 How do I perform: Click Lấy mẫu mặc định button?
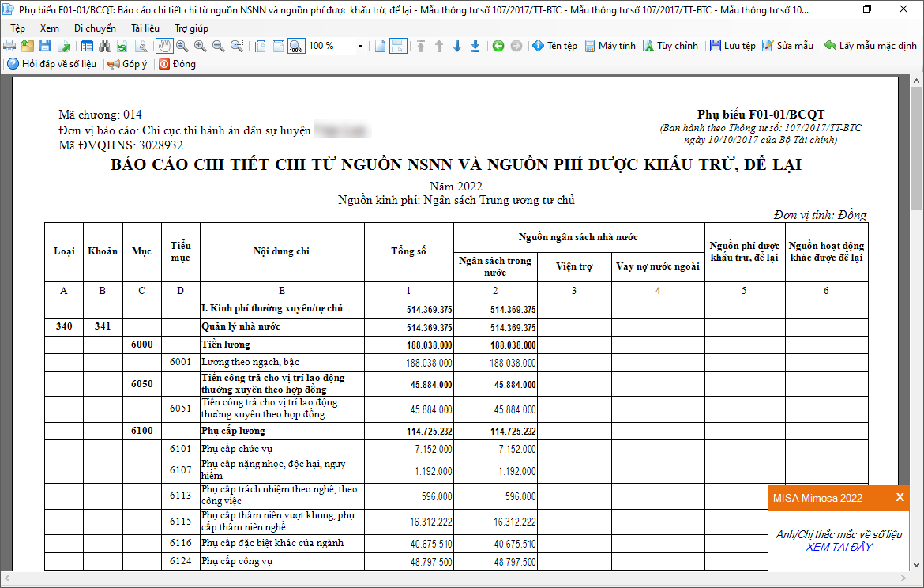pos(870,46)
